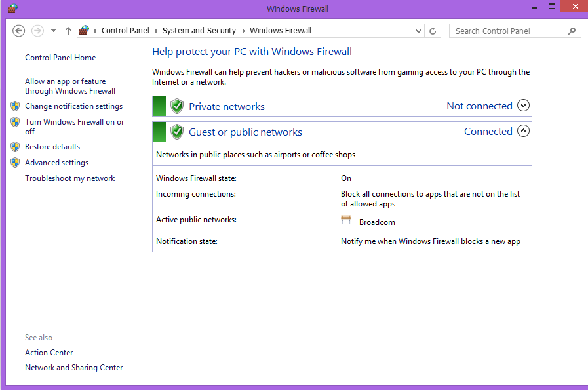Open Change notification settings

click(73, 106)
